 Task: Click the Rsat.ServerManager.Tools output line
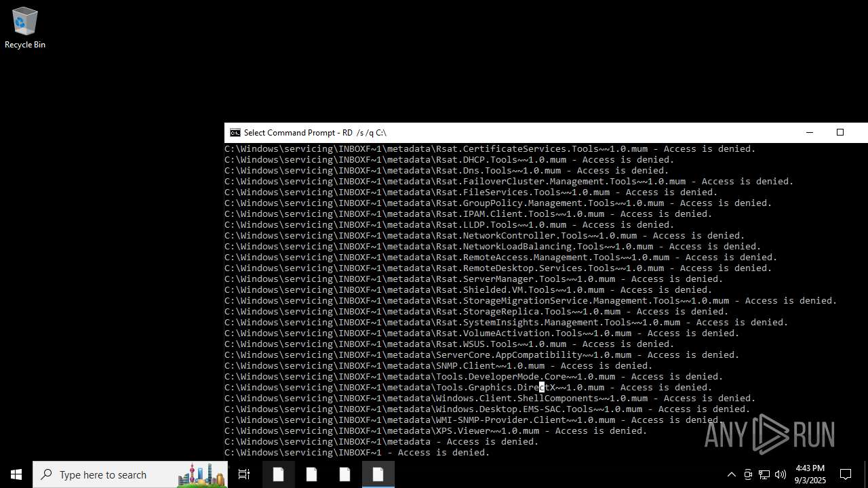474,279
